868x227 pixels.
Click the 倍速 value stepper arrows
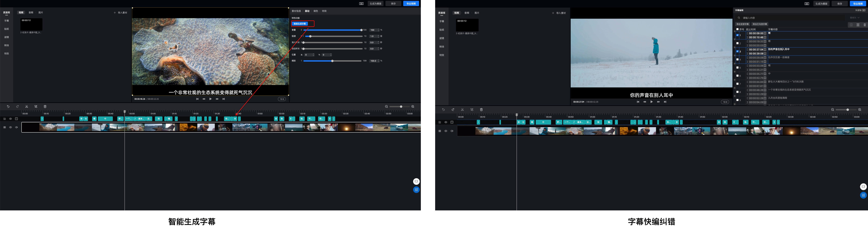coord(378,36)
